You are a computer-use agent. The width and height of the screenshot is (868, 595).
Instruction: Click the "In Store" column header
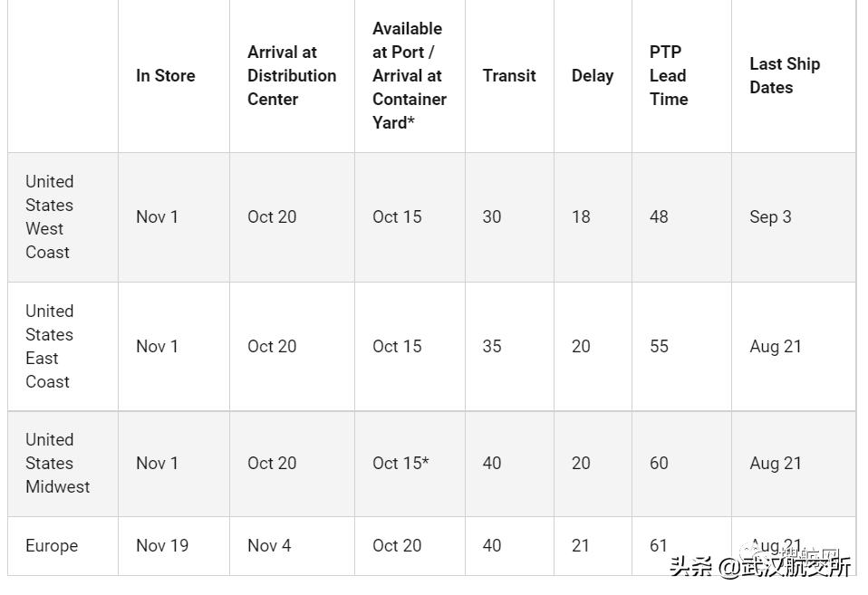pyautogui.click(x=166, y=76)
